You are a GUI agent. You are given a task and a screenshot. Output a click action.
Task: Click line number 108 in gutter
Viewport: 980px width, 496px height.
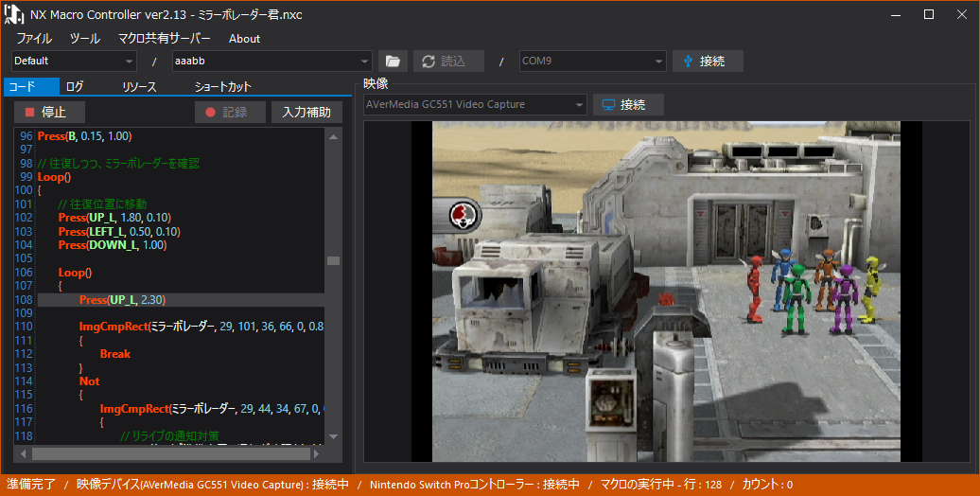pos(23,300)
